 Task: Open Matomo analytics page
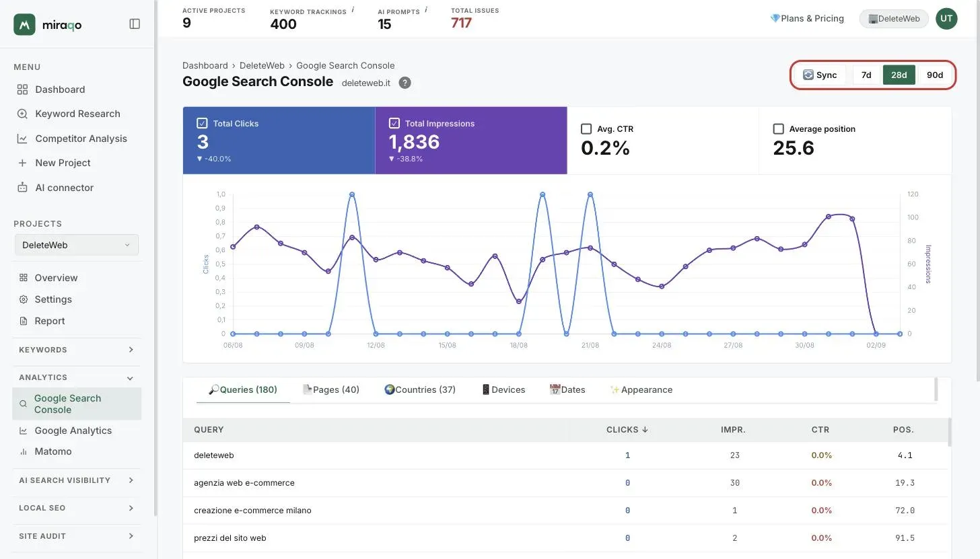[53, 451]
